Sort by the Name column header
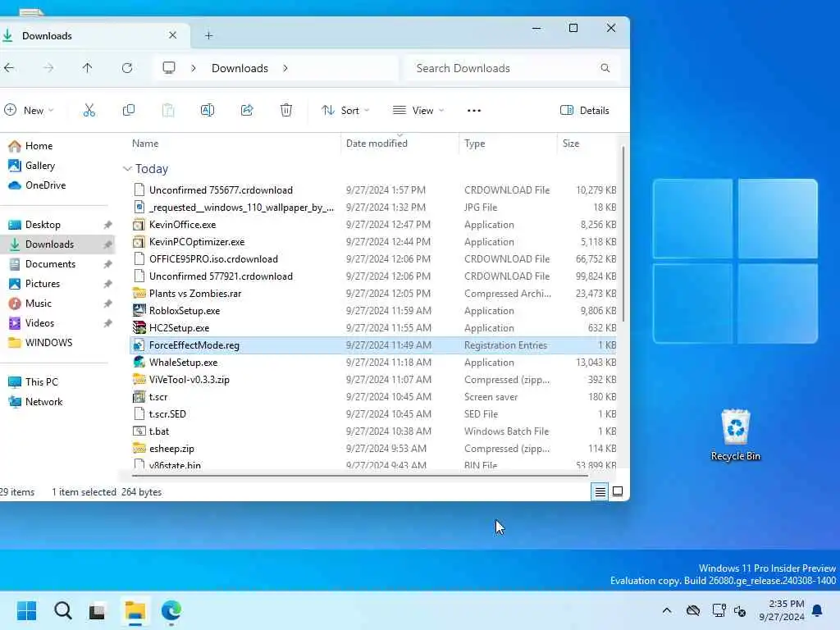The image size is (840, 630). point(234,144)
